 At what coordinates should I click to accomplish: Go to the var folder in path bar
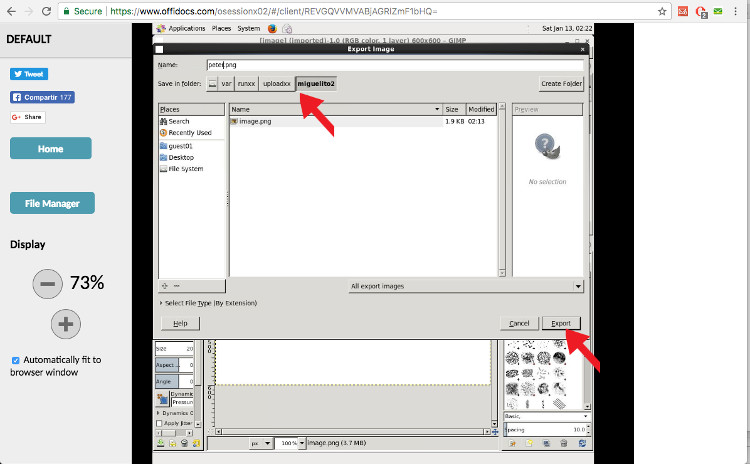[226, 84]
